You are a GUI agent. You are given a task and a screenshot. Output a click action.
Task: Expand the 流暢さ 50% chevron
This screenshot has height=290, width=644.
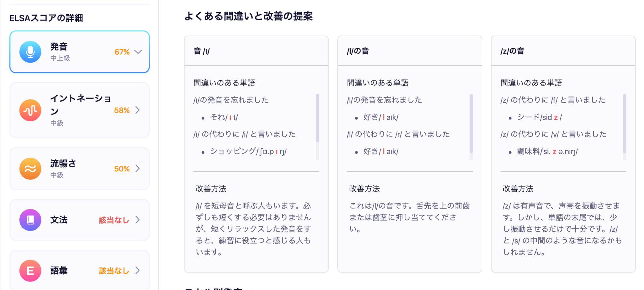pyautogui.click(x=137, y=169)
